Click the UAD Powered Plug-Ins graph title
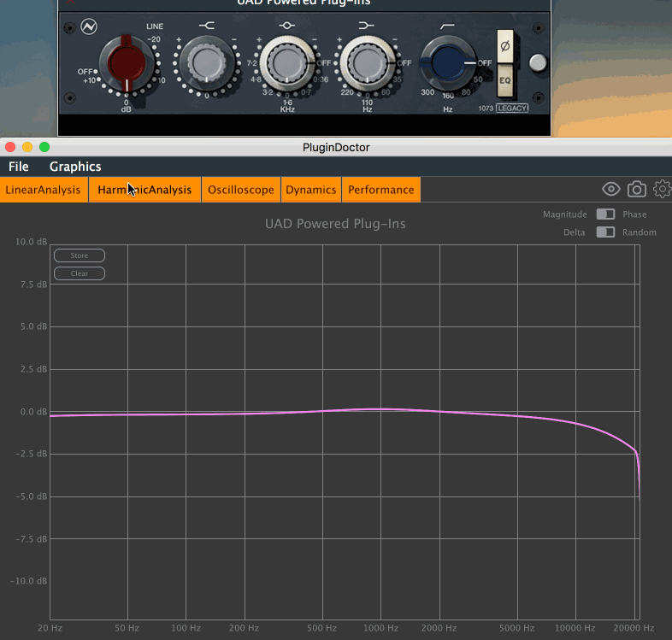The height and width of the screenshot is (640, 672). pyautogui.click(x=335, y=224)
